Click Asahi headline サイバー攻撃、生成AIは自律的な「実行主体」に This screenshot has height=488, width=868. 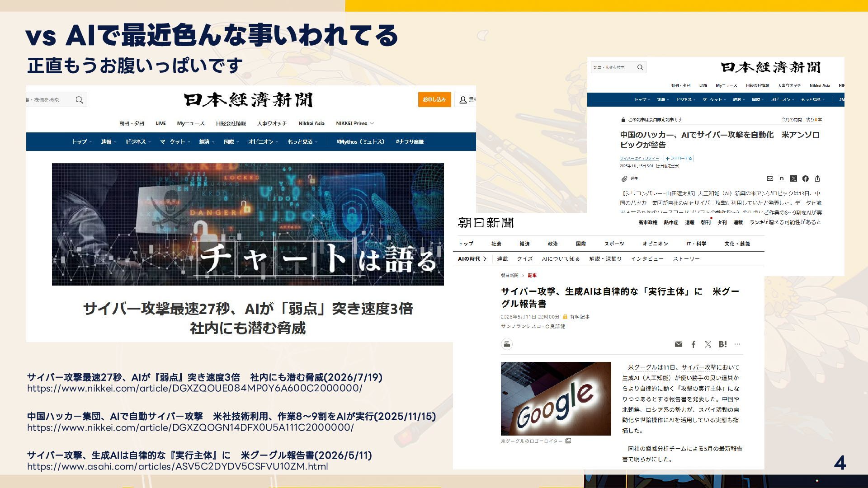(620, 297)
